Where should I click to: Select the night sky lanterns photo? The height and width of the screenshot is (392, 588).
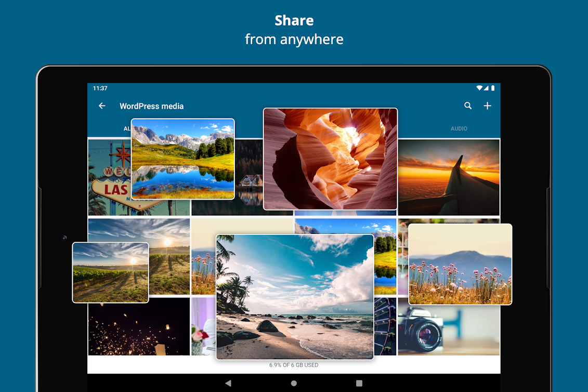(x=138, y=328)
